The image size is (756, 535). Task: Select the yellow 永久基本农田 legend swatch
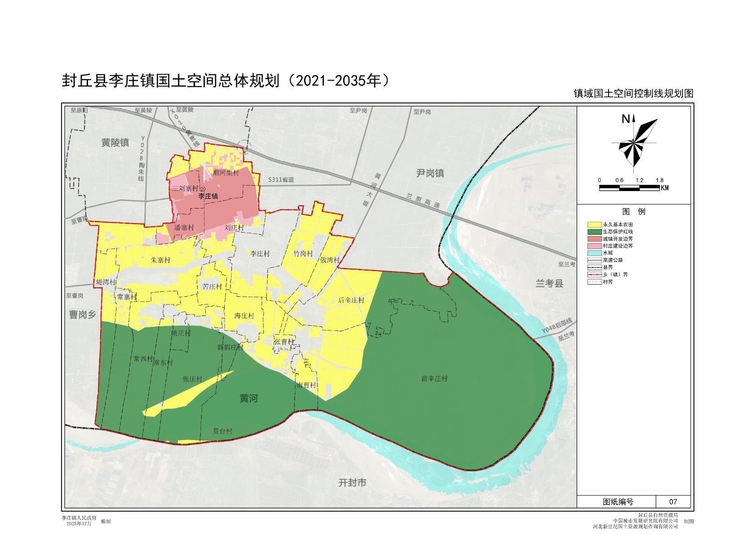pyautogui.click(x=594, y=224)
